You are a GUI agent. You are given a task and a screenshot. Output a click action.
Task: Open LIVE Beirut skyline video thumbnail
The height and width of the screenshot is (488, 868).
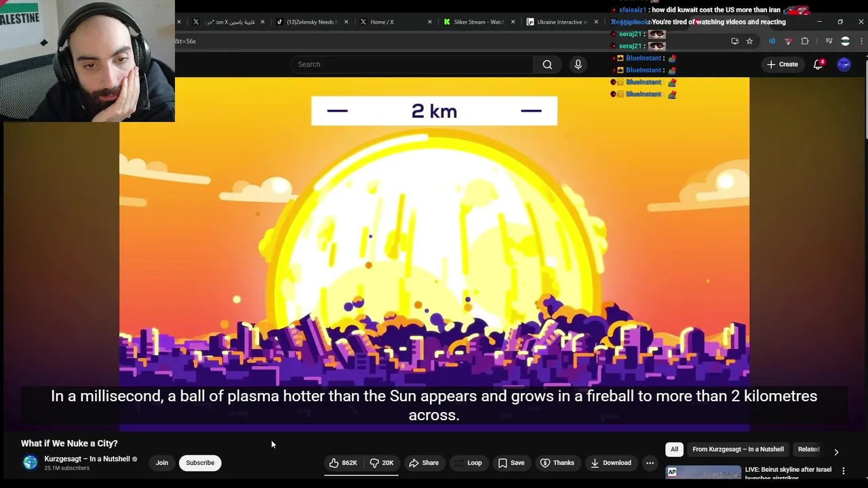(703, 472)
